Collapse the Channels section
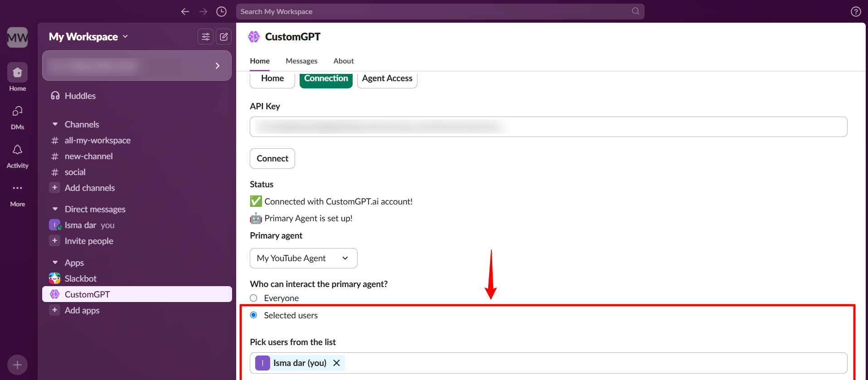This screenshot has width=868, height=380. 55,124
